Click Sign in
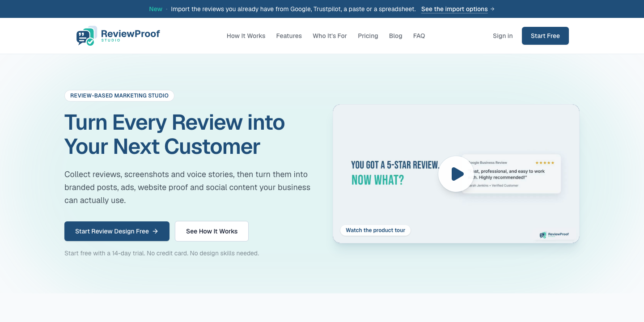The image size is (644, 322). click(x=503, y=36)
